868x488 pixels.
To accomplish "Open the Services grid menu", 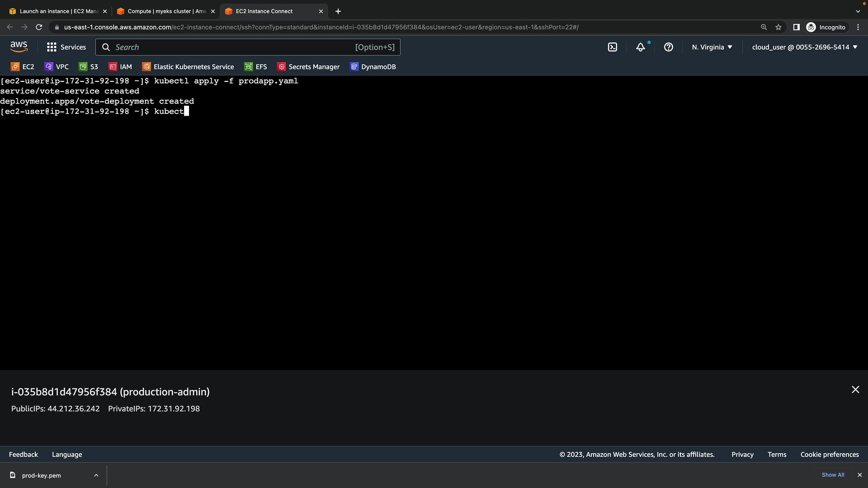I will [66, 47].
